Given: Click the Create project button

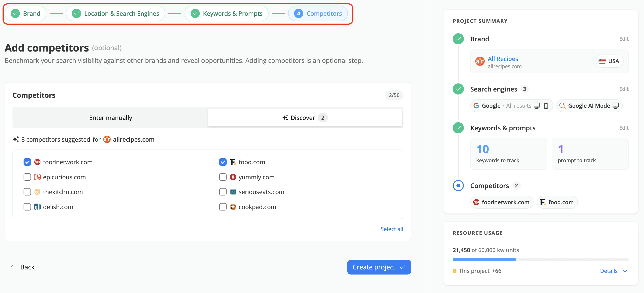Looking at the screenshot, I should pyautogui.click(x=379, y=267).
